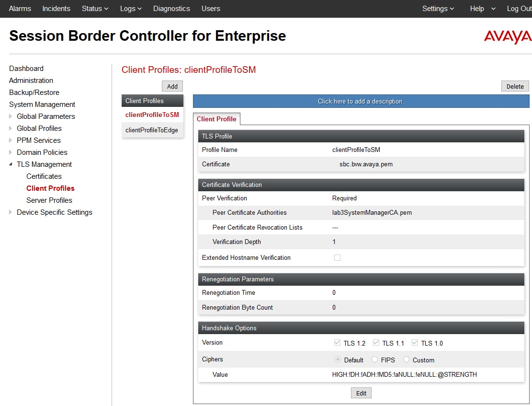Viewport: 532px width, 406px height.
Task: Select Default ciphers radio button
Action: click(x=338, y=359)
